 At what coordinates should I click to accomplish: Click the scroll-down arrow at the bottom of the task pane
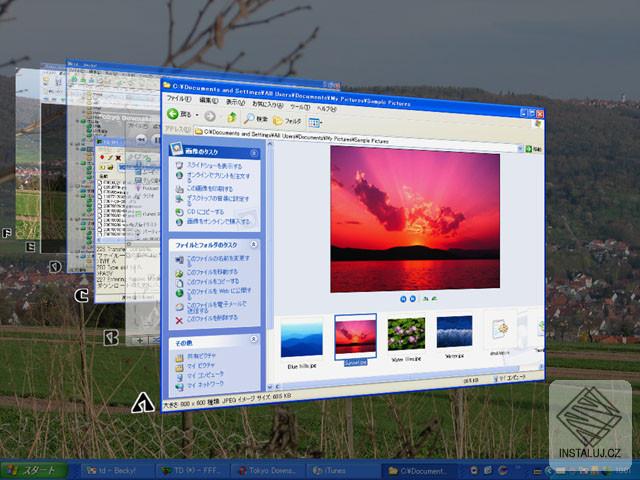[269, 387]
